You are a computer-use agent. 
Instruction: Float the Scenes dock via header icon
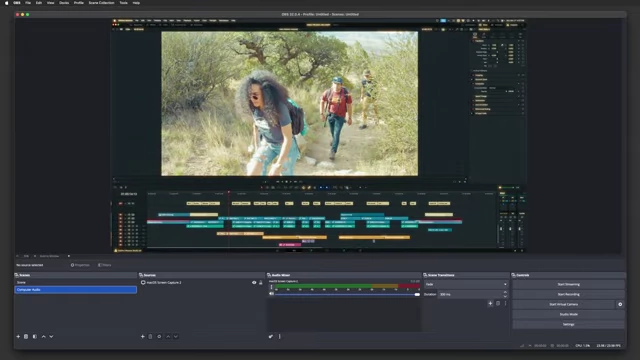click(x=17, y=275)
